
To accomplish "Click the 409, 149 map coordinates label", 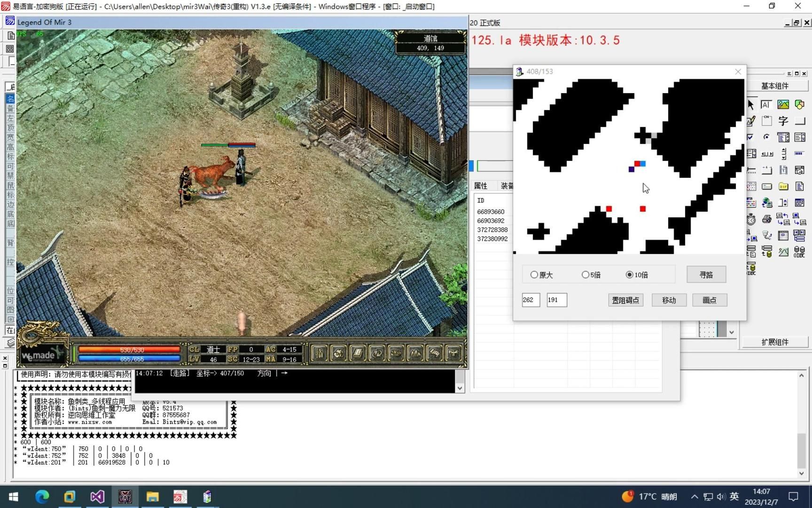I will click(430, 48).
